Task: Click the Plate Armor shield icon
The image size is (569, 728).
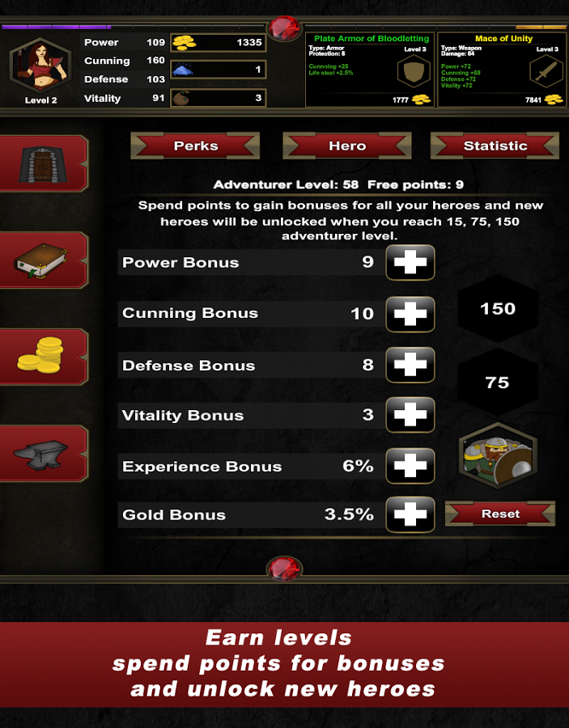Action: coord(414,71)
